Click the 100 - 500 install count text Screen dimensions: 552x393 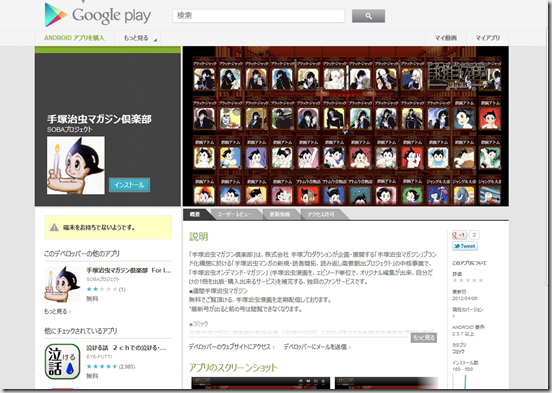pyautogui.click(x=463, y=369)
